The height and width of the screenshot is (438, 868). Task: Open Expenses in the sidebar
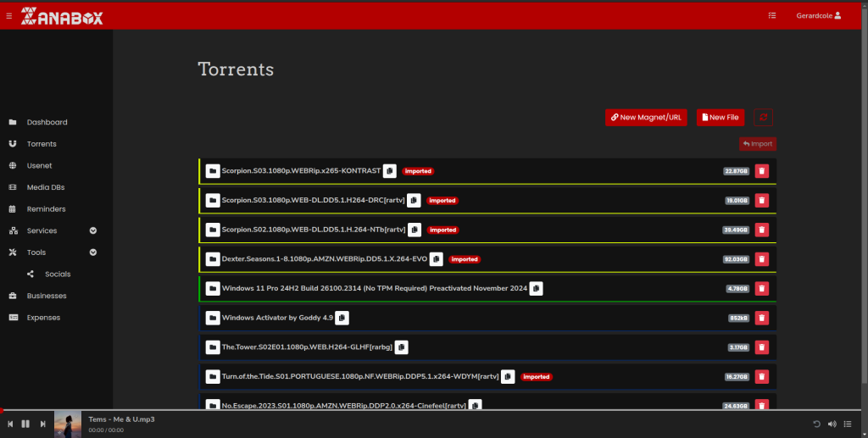(43, 318)
